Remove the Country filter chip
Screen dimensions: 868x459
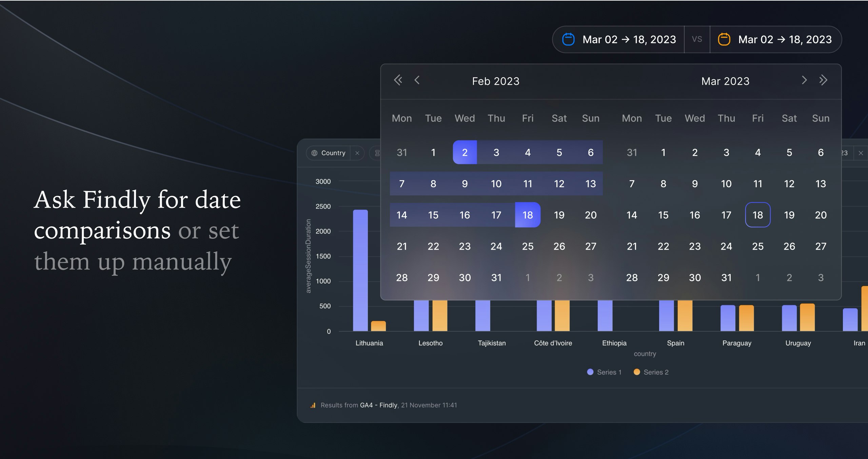(357, 153)
